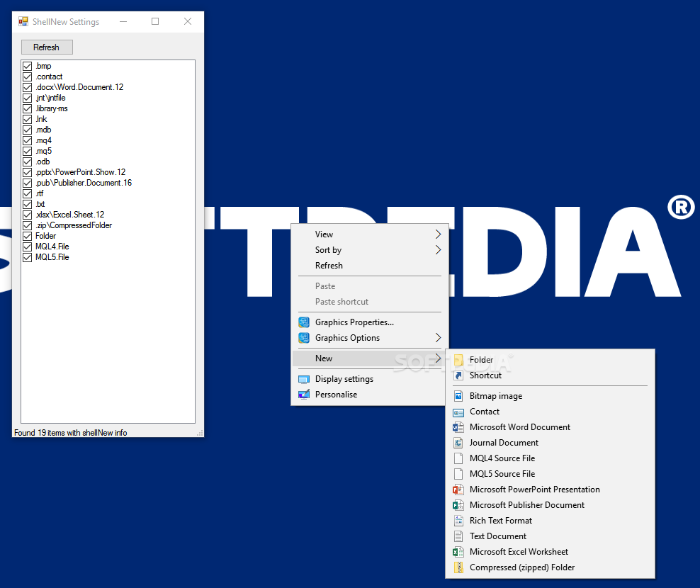Create a new Text Document
The width and height of the screenshot is (700, 588).
coord(550,537)
